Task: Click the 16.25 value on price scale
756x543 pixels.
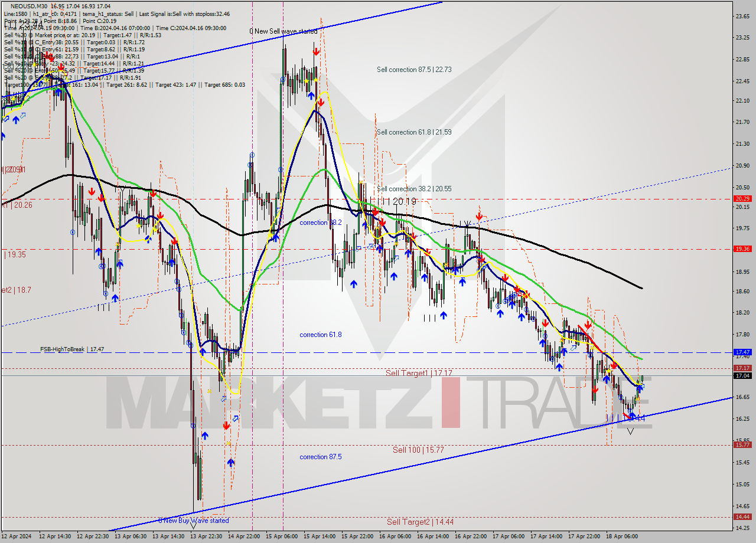Action: tap(742, 418)
